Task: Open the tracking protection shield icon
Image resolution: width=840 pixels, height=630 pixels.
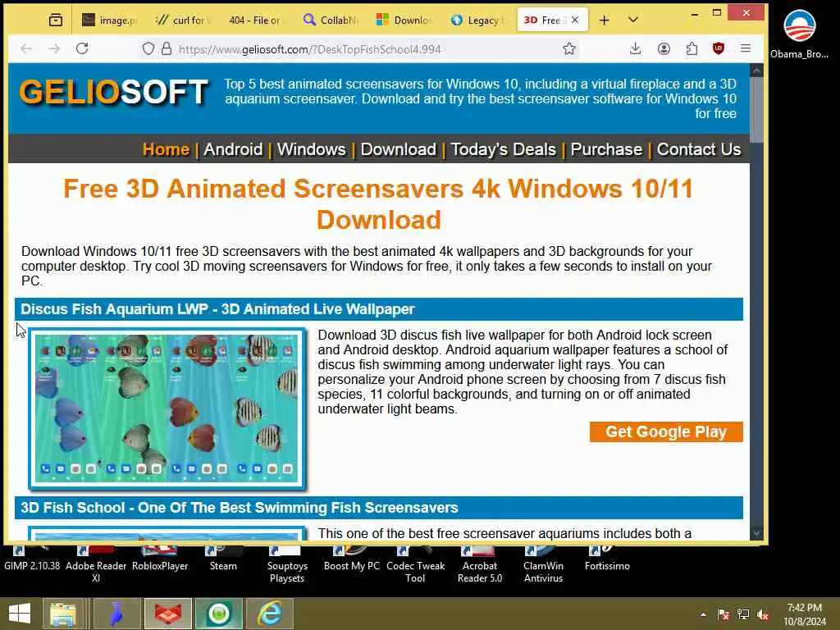Action: pyautogui.click(x=148, y=48)
